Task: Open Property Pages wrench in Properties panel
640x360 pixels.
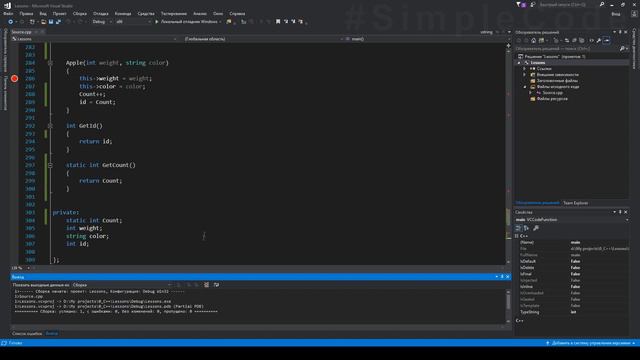Action: (x=536, y=228)
